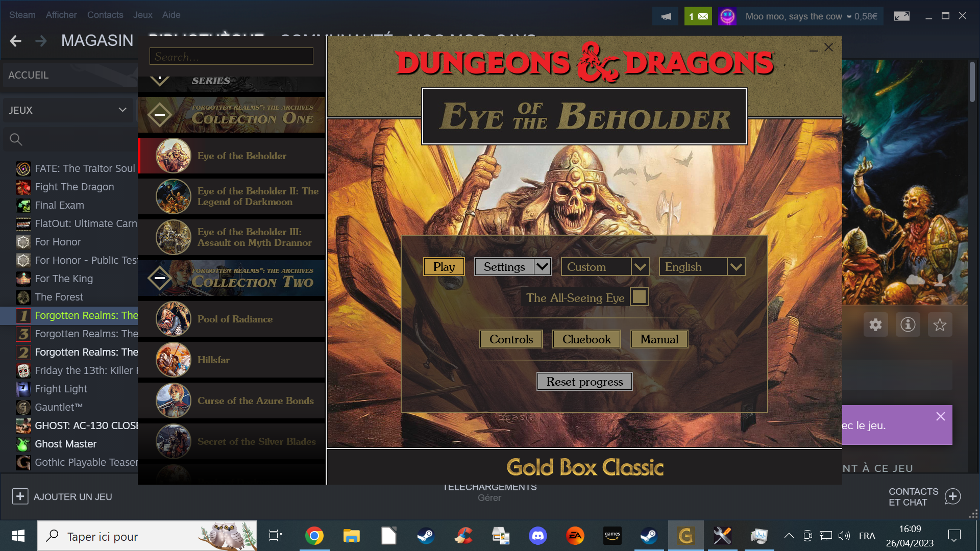Click the library search magnifier icon
980x551 pixels.
16,139
